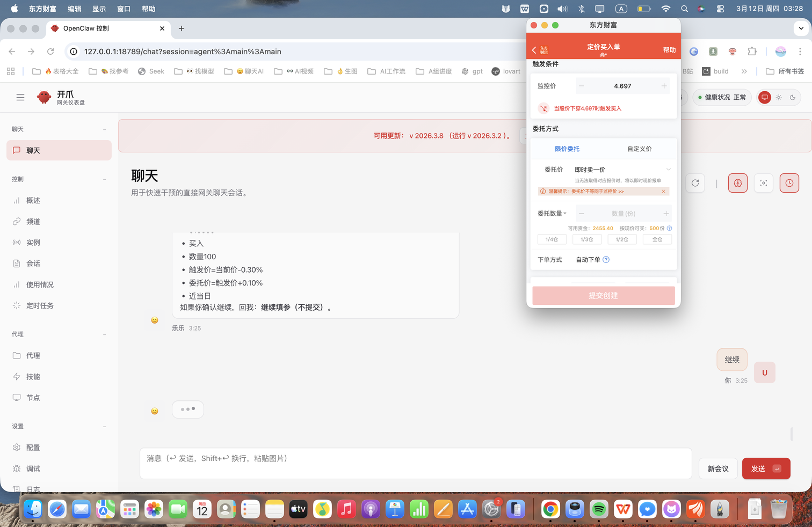Open the 编辑 menu in the menu bar
812x527 pixels.
[x=75, y=9]
